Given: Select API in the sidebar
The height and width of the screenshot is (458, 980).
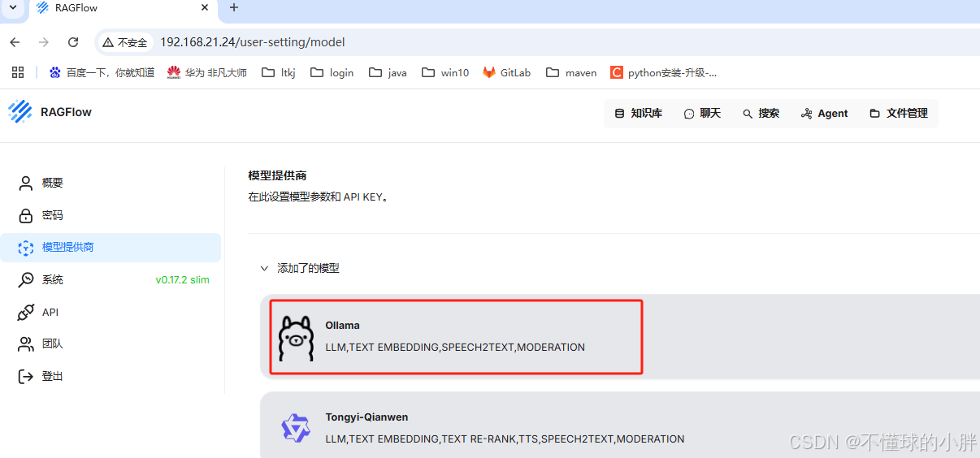Looking at the screenshot, I should coord(111,312).
